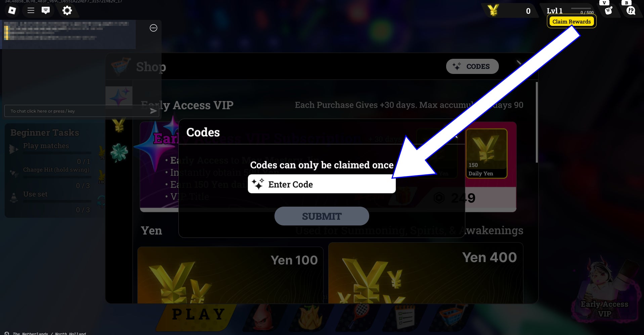
Task: Open the Roblox menu logo icon
Action: (x=12, y=10)
